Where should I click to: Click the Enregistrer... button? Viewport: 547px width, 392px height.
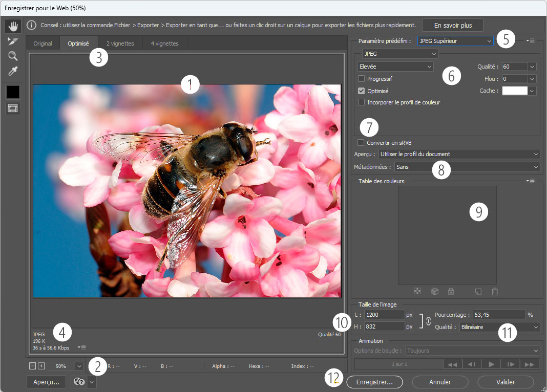375,382
